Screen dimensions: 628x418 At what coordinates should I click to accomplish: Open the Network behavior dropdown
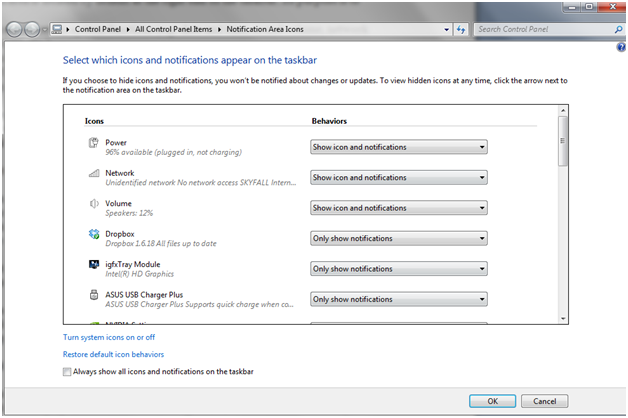click(398, 178)
